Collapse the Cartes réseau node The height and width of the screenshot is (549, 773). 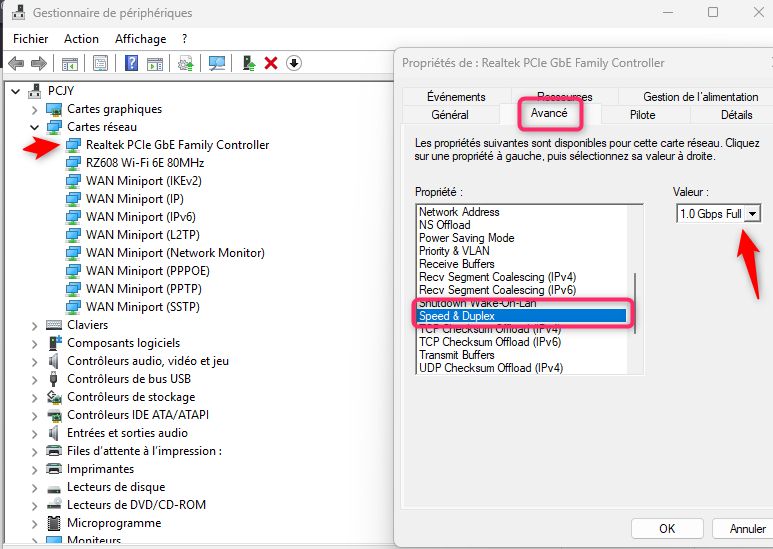pyautogui.click(x=35, y=127)
